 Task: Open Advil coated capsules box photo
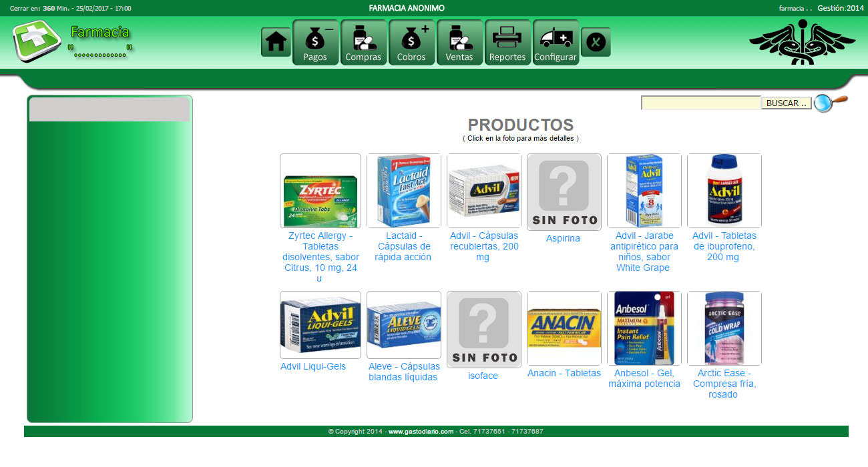[484, 191]
